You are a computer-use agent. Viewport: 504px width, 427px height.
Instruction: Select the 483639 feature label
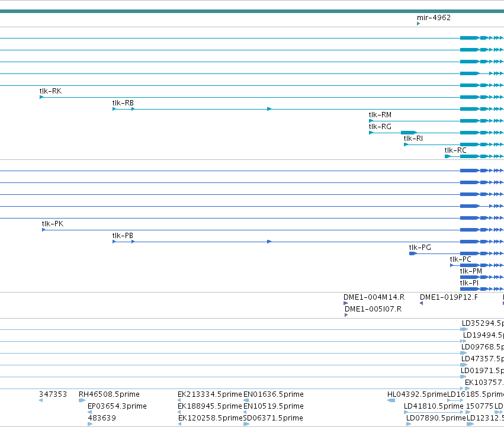click(x=102, y=418)
